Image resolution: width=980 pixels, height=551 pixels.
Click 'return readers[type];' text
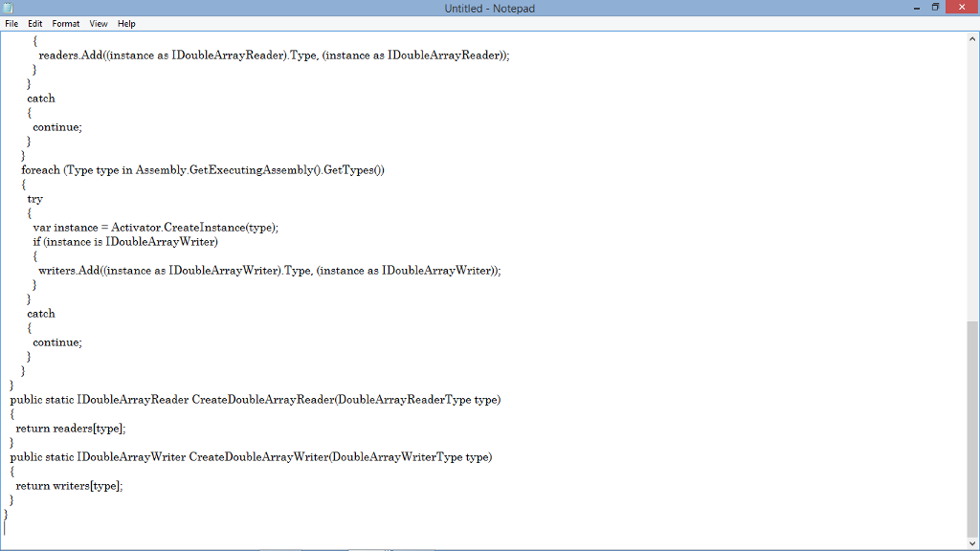click(x=71, y=429)
